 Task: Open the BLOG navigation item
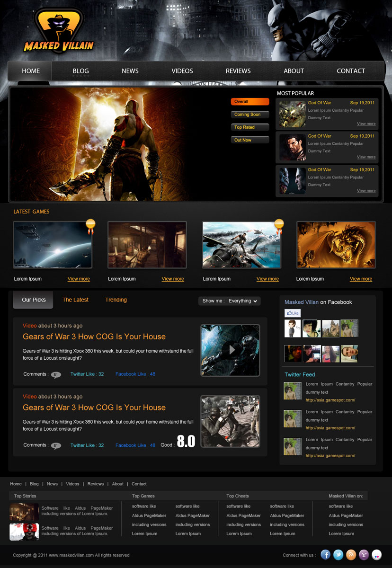(80, 71)
